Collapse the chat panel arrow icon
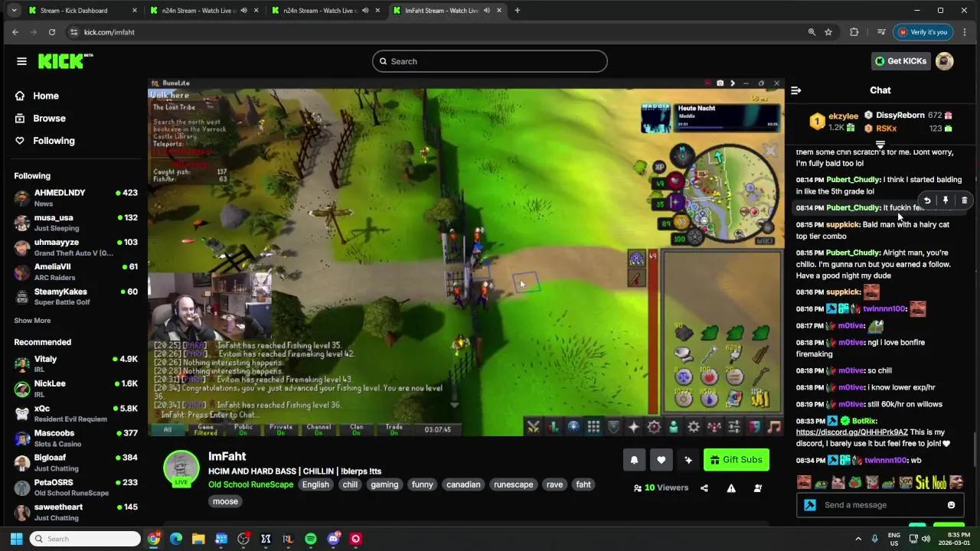The image size is (980, 551). [796, 90]
